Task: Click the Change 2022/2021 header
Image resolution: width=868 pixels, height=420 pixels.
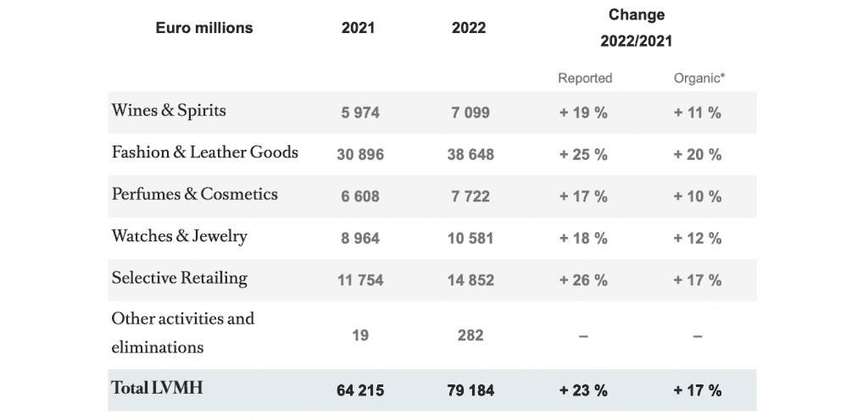Action: coord(636,28)
